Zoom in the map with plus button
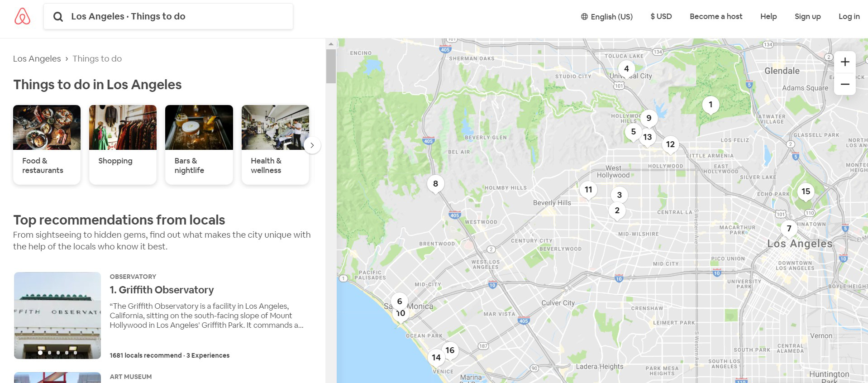This screenshot has height=383, width=868. [x=844, y=62]
